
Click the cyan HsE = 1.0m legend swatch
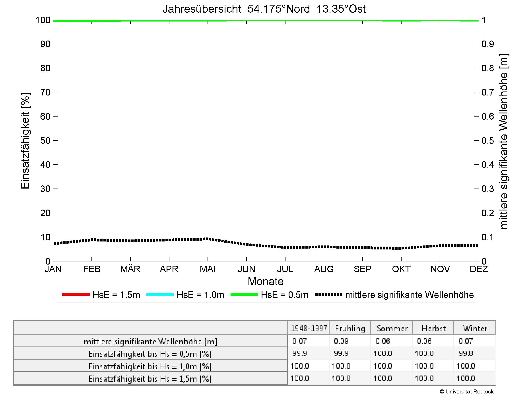point(160,295)
